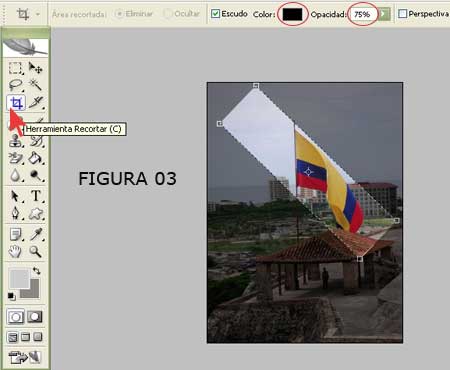Select the Rectangular Marquee tool
The width and height of the screenshot is (450, 370).
pyautogui.click(x=15, y=68)
